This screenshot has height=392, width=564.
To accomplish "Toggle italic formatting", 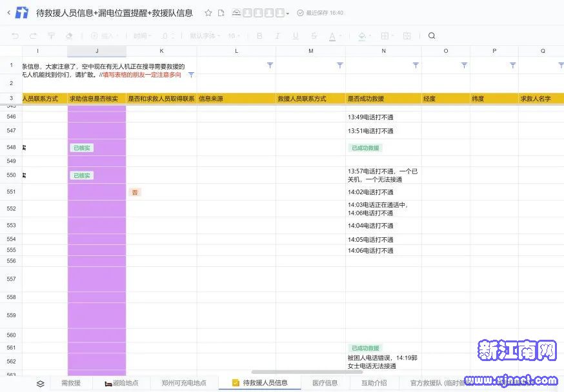I will point(277,35).
